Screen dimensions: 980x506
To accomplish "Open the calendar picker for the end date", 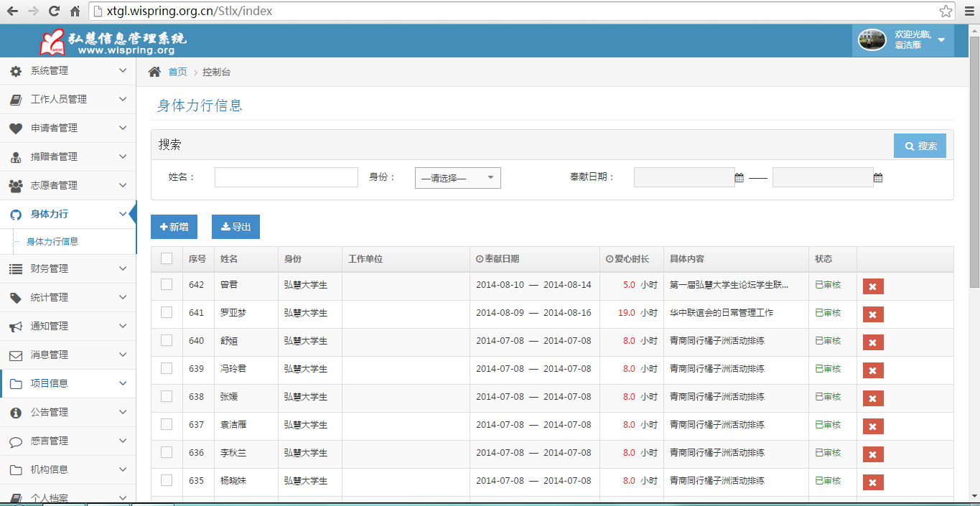I will coord(877,177).
